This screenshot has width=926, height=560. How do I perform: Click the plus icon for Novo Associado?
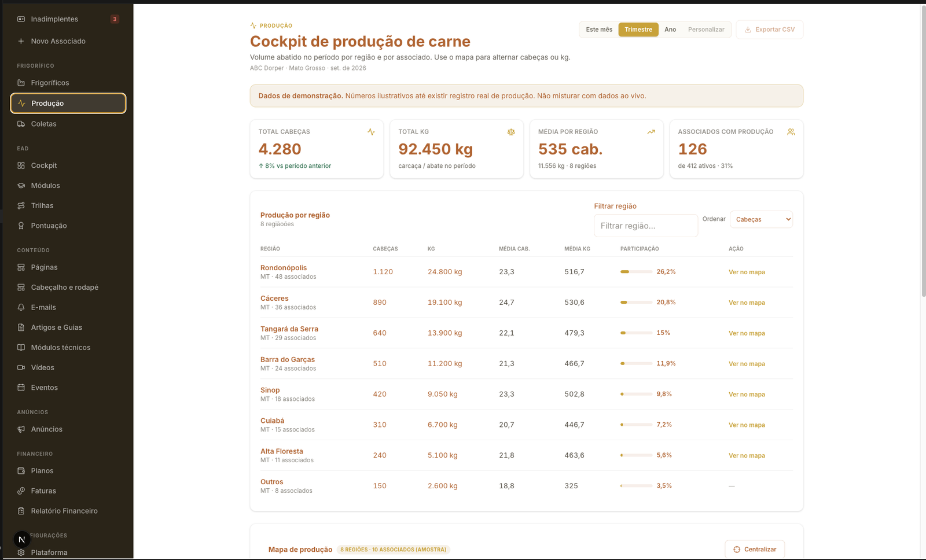[x=21, y=41]
